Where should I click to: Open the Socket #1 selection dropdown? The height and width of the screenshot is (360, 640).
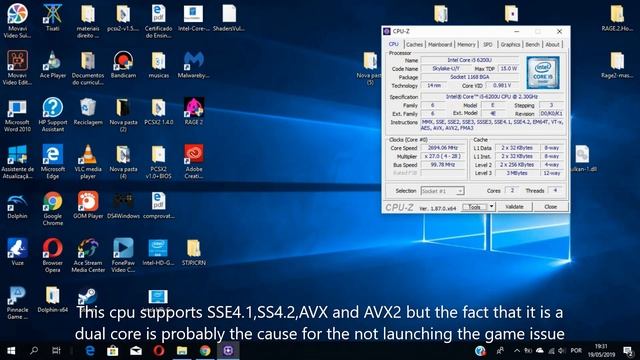point(442,191)
